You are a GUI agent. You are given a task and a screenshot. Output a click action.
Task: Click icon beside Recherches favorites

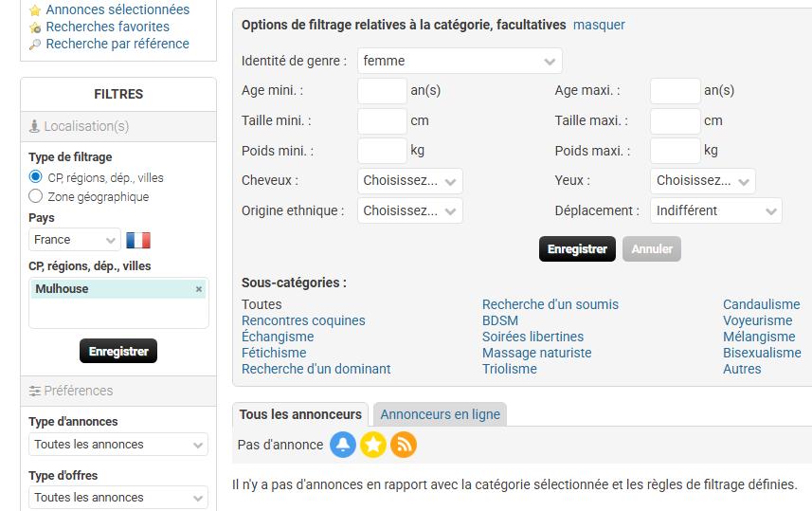click(35, 27)
